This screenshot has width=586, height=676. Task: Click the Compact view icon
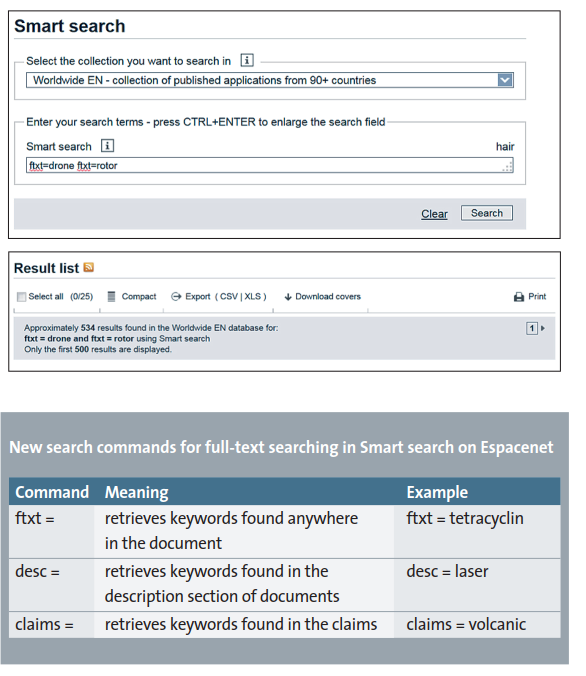(x=111, y=296)
